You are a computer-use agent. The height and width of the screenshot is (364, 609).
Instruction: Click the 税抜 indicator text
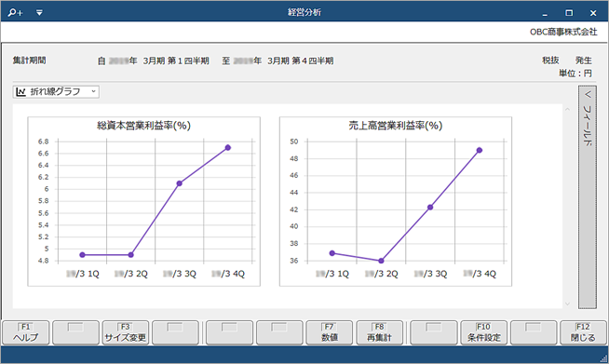click(550, 61)
